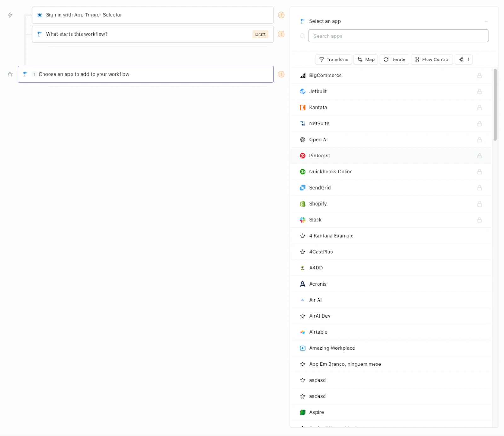Click warning icon next to Sign in step
Image resolution: width=504 pixels, height=436 pixels.
281,15
